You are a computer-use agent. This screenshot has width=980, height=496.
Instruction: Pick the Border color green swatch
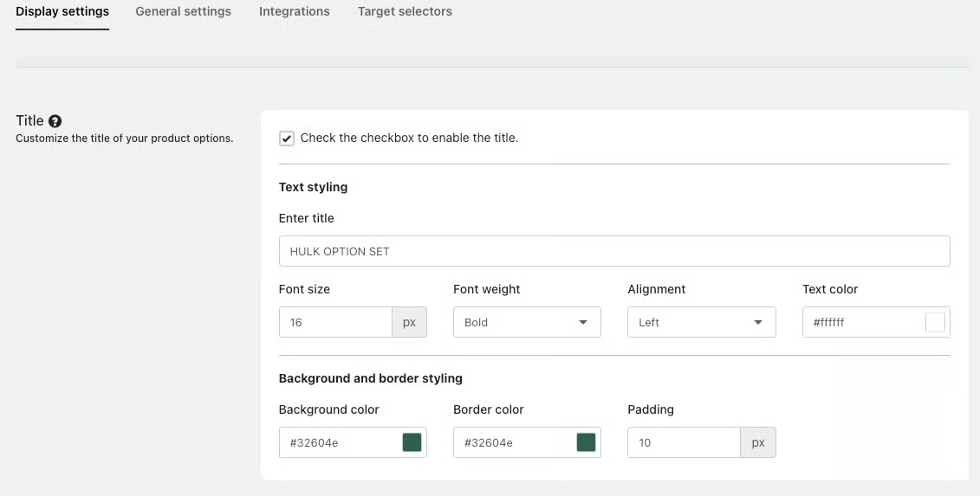(587, 442)
